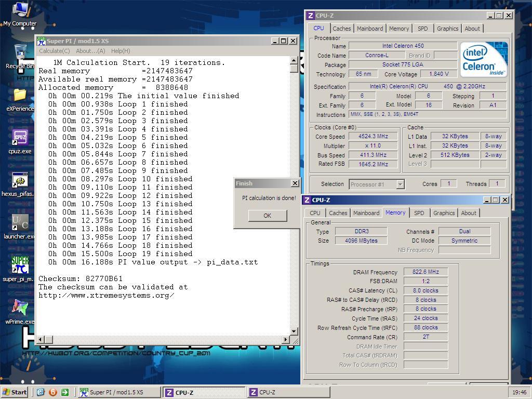This screenshot has height=399, width=532.
Task: Select Memory tab in upper CPU-Z window
Action: (x=399, y=29)
